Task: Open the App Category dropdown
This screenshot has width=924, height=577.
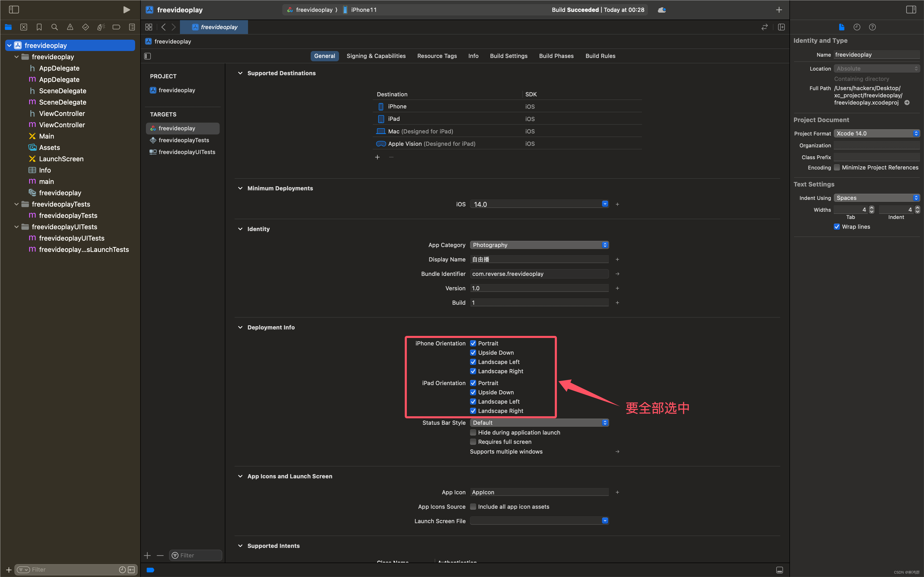Action: point(539,245)
